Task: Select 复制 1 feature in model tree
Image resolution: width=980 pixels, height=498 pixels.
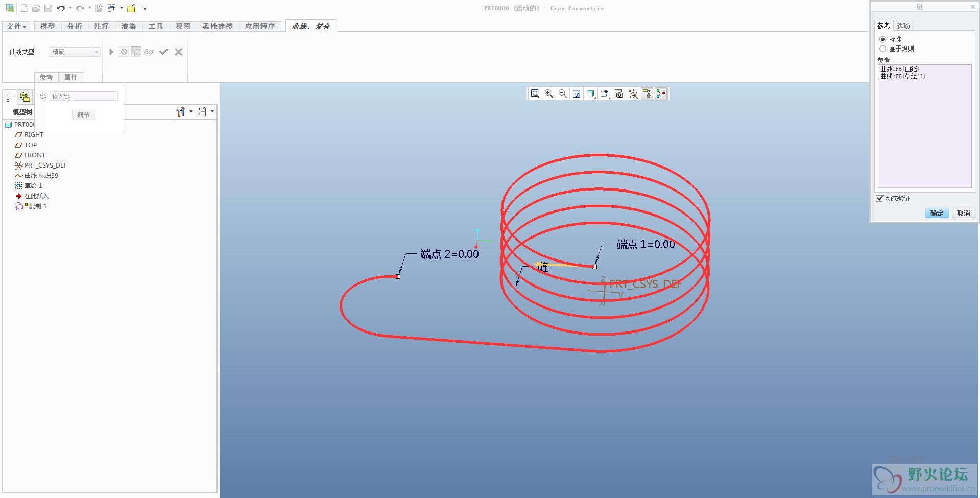Action: (x=31, y=206)
